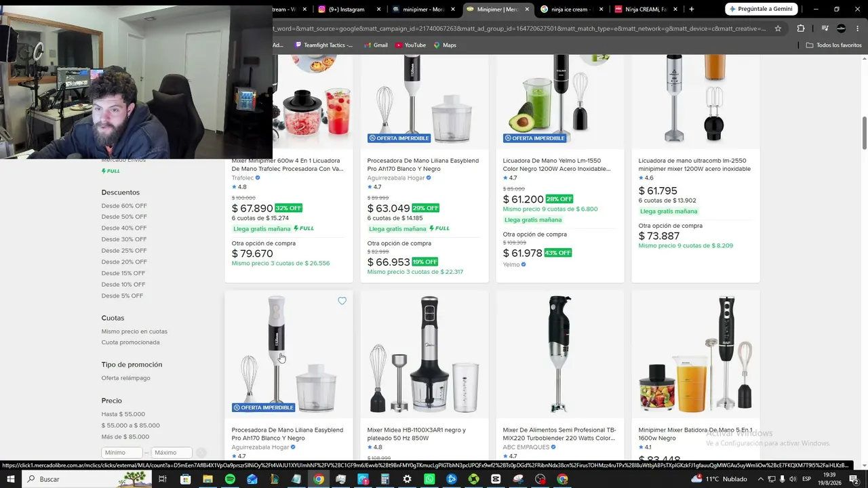Open the Maps bookmark
This screenshot has width=868, height=488.
pyautogui.click(x=444, y=45)
